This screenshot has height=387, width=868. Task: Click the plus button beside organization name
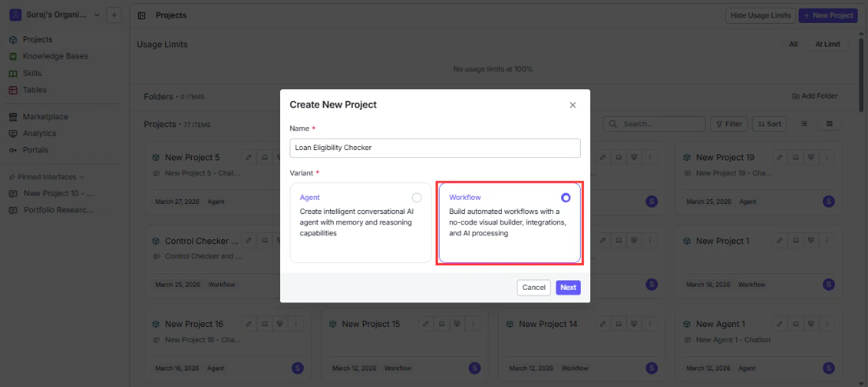[114, 15]
